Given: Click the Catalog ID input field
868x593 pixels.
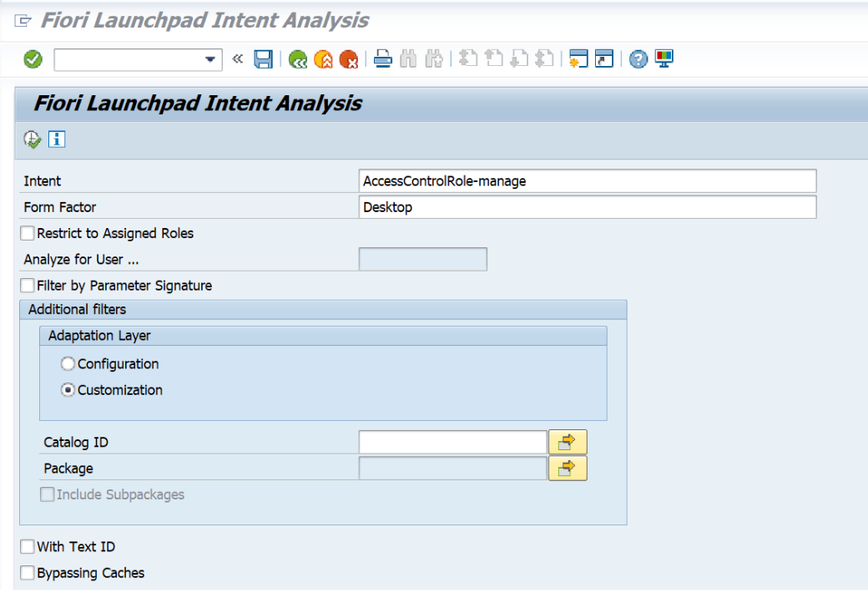Looking at the screenshot, I should 453,443.
